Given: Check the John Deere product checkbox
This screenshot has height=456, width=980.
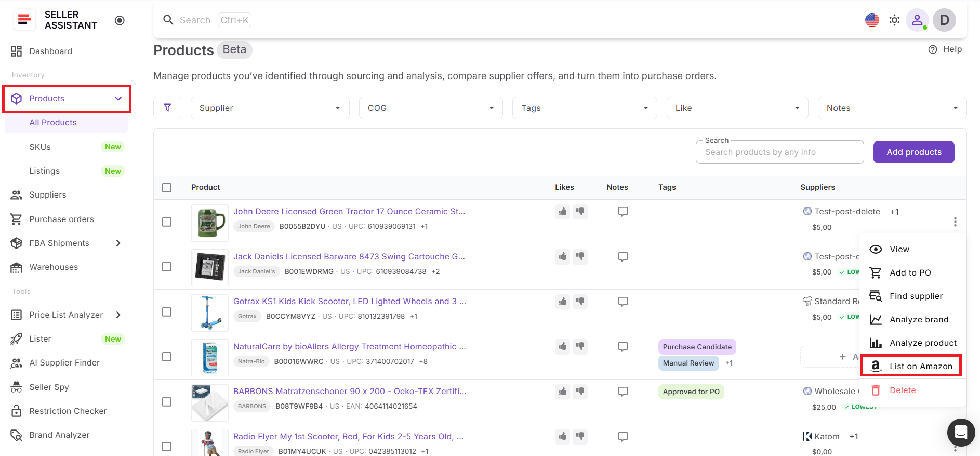Looking at the screenshot, I should pyautogui.click(x=167, y=222).
